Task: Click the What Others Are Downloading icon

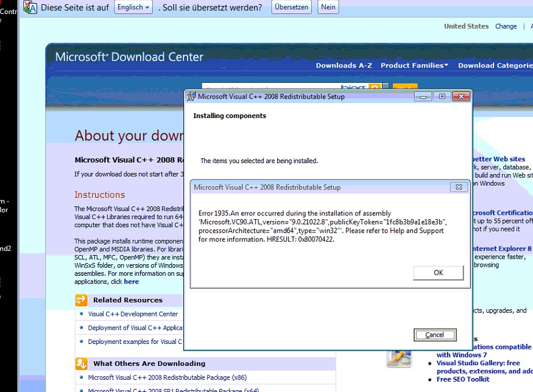Action: pyautogui.click(x=81, y=363)
